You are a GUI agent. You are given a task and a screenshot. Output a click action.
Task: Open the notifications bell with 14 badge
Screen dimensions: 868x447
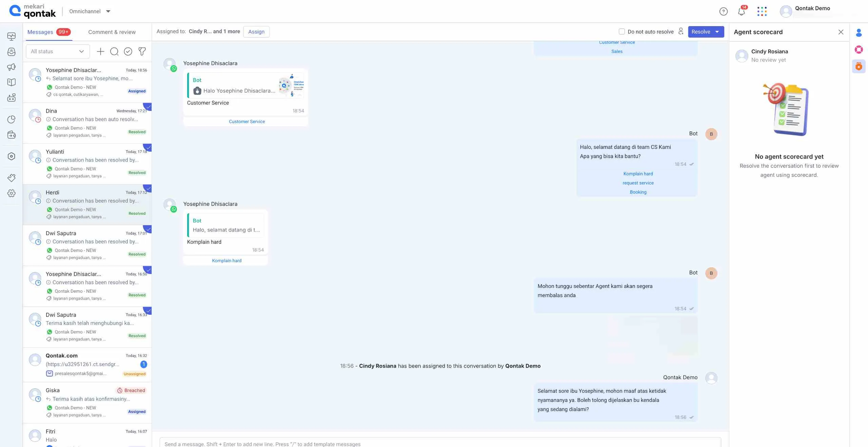[741, 11]
